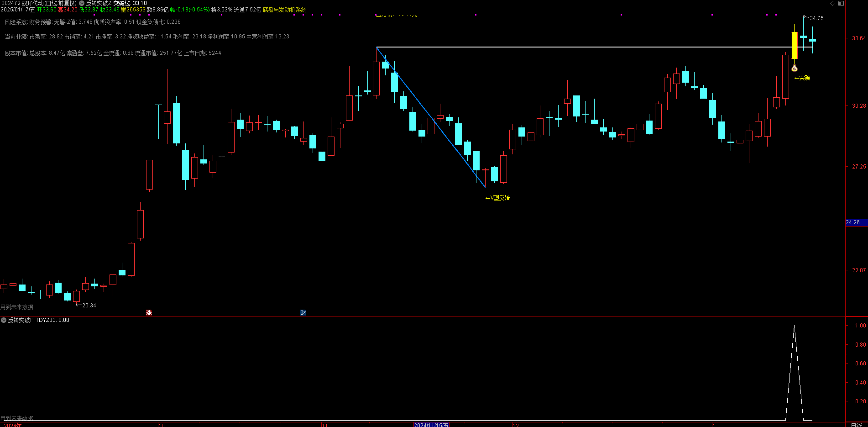This screenshot has width=868, height=427.
Task: Click the 34.75 high price label
Action: pyautogui.click(x=816, y=18)
